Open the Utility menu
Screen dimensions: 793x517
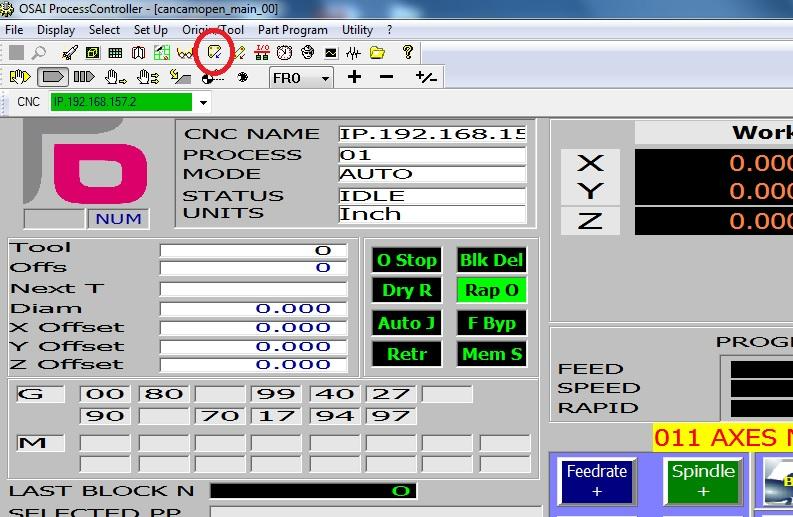point(357,30)
